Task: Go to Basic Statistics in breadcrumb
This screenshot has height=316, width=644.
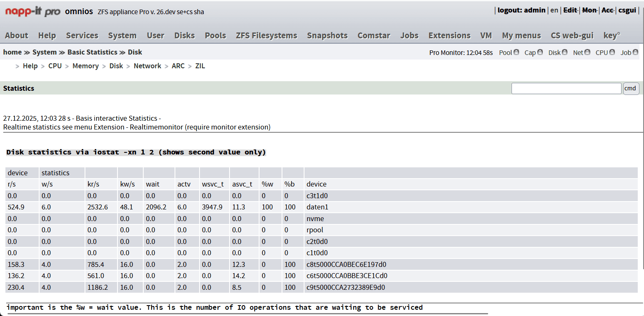Action: pos(92,52)
